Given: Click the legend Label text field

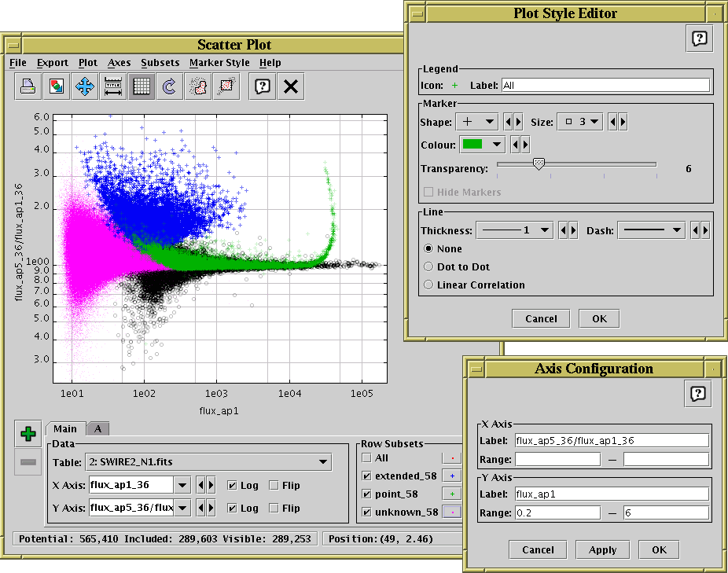Looking at the screenshot, I should tap(605, 86).
